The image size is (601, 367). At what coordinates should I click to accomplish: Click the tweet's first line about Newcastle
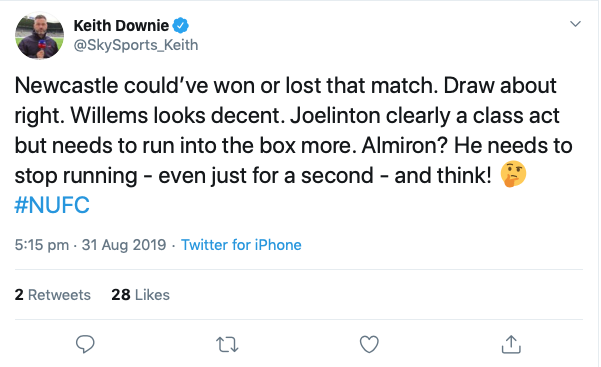[x=285, y=85]
